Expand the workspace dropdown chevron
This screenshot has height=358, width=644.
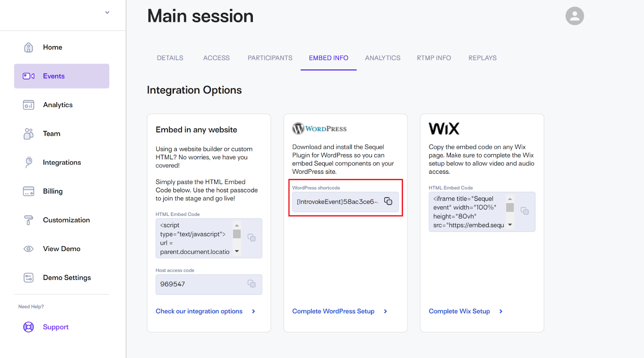point(107,12)
